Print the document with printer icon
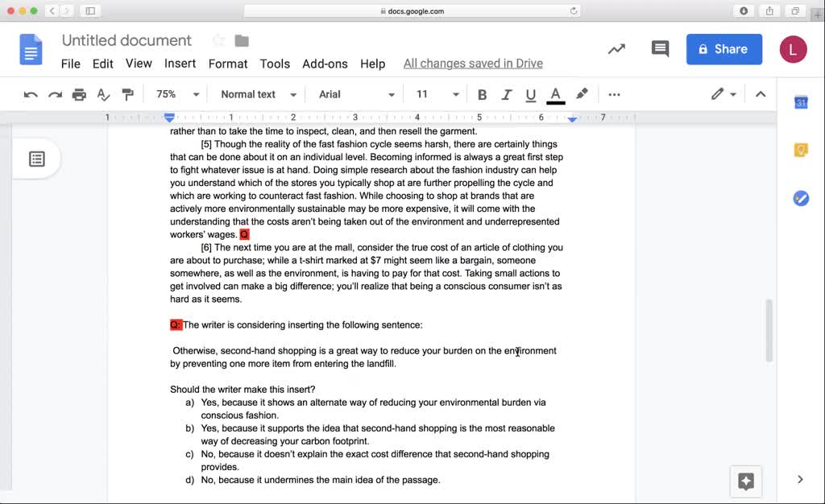This screenshot has height=504, width=825. click(79, 94)
